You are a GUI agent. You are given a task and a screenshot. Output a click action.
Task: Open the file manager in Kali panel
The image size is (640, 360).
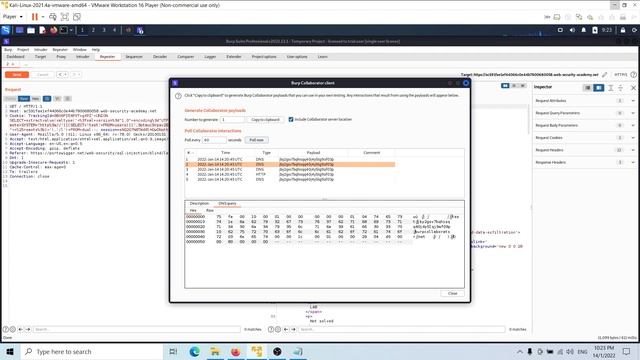[31, 30]
